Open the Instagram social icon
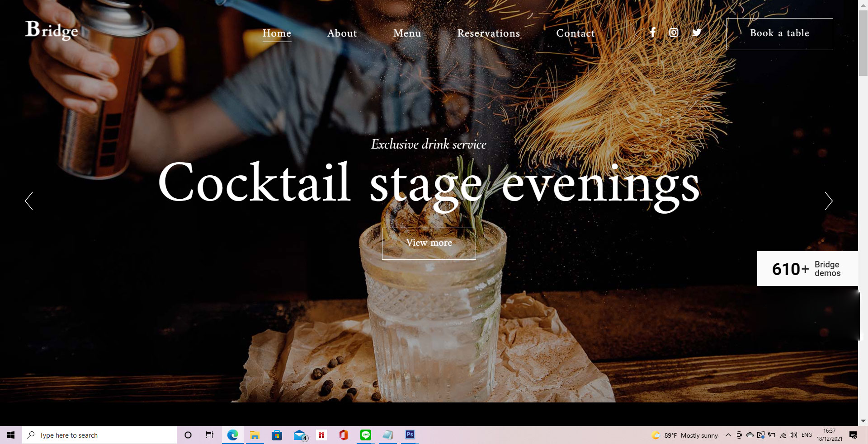 [674, 33]
